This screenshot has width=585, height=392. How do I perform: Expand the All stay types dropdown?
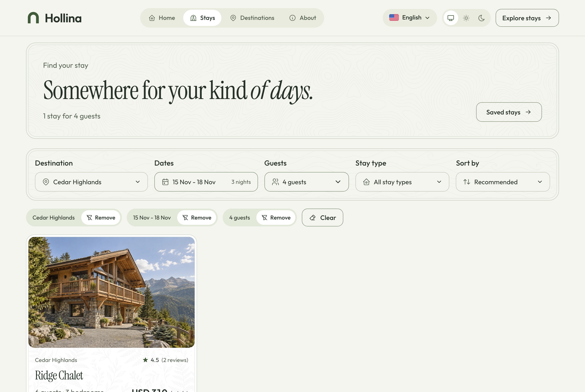(402, 182)
